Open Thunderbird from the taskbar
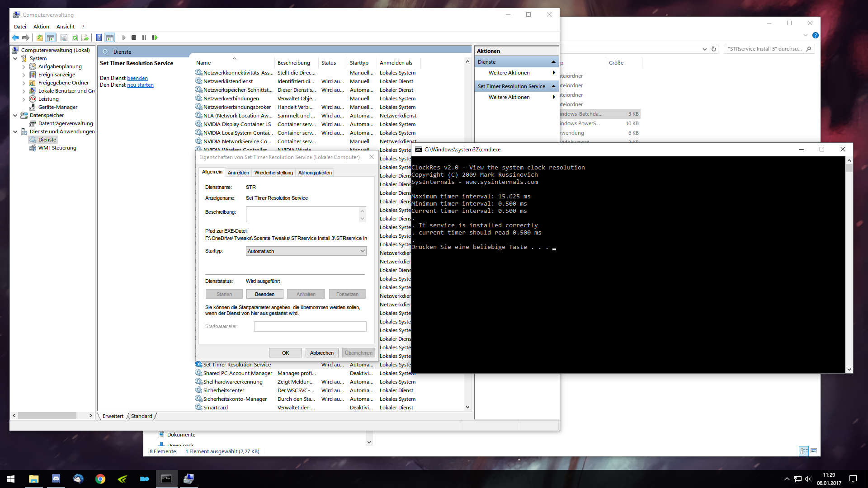The height and width of the screenshot is (488, 868). pyautogui.click(x=78, y=479)
